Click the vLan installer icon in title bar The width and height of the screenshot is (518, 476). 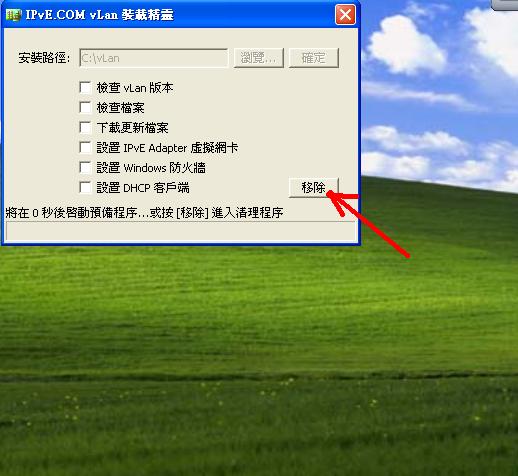coord(13,15)
